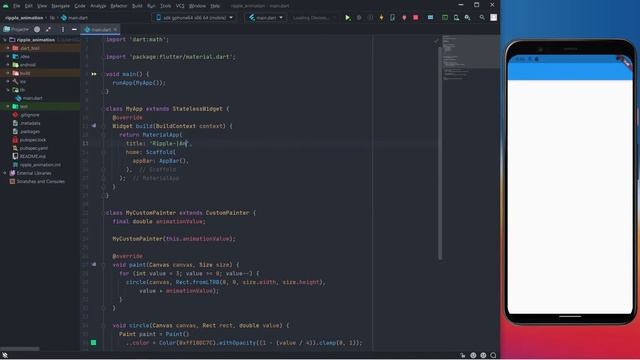Viewport: 640px width, 360px height.
Task: Open the device selector dropdown sdk gphone64
Action: click(x=194, y=18)
